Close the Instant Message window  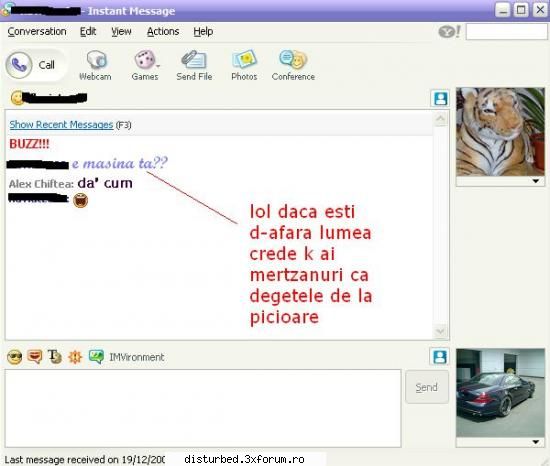point(540,9)
